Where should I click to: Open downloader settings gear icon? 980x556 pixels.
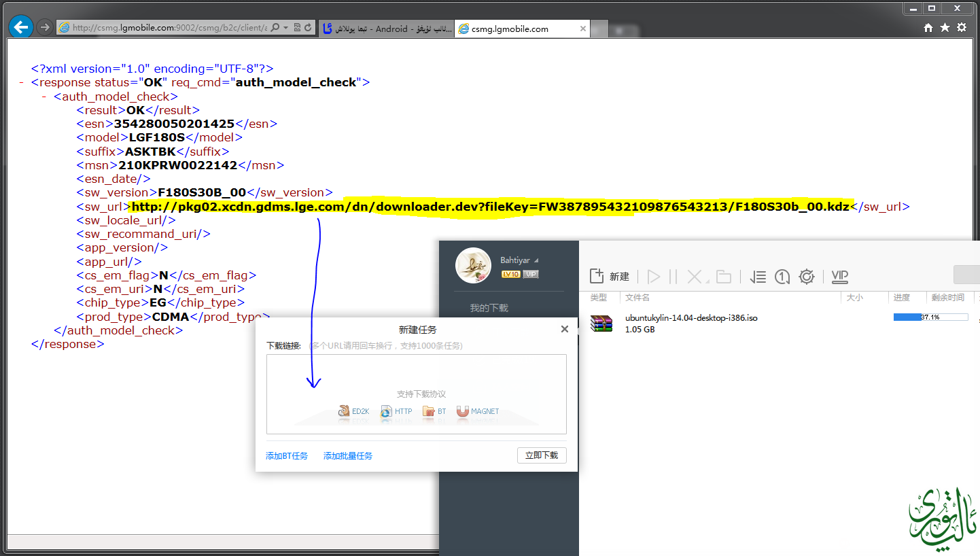pyautogui.click(x=807, y=277)
